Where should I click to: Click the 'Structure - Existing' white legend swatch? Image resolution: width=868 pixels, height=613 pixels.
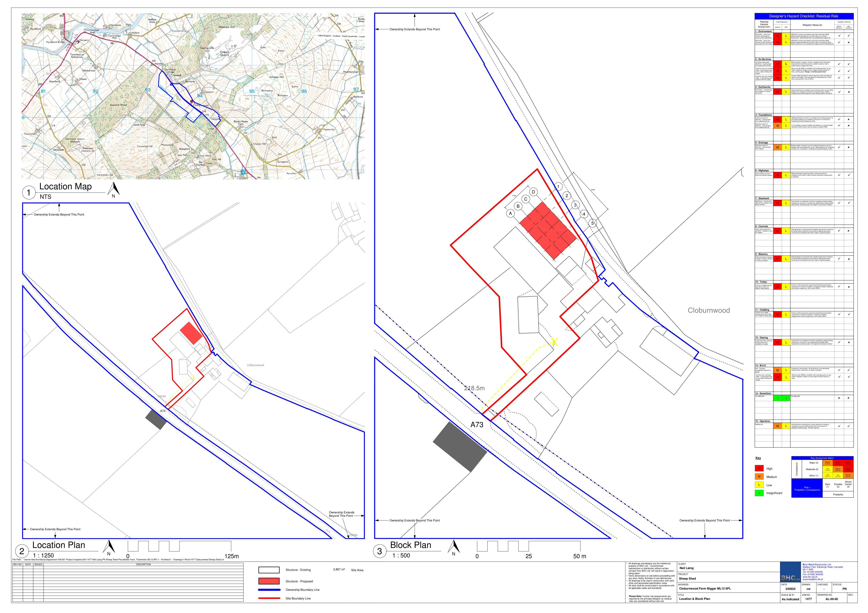269,570
